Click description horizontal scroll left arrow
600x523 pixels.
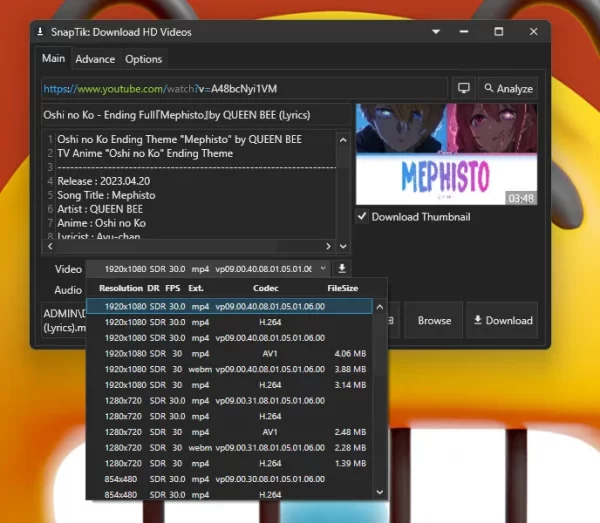[50, 246]
